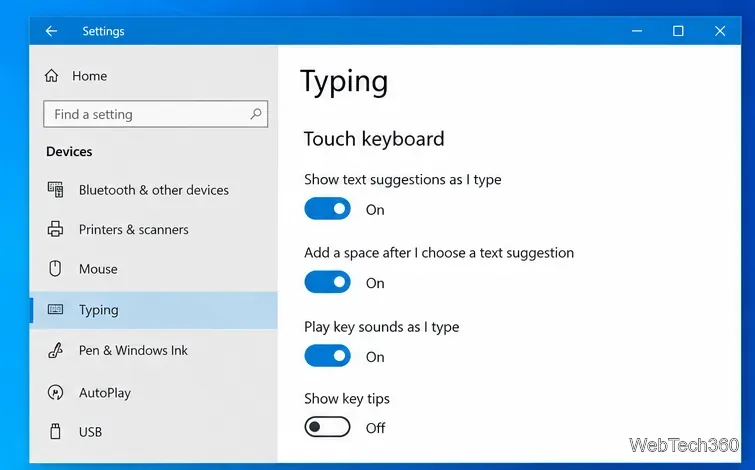Click the Mouse icon in sidebar

[55, 269]
